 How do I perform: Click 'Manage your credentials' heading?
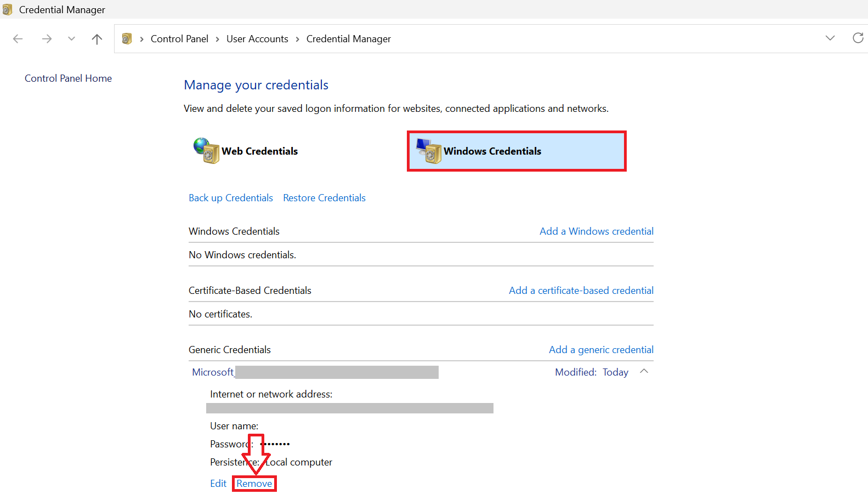pos(256,85)
